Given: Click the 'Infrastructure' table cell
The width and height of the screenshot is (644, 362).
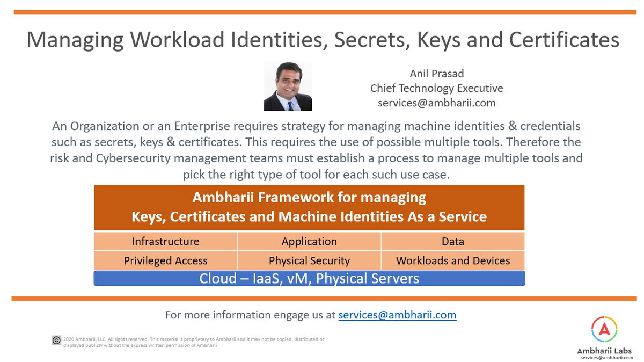Looking at the screenshot, I should click(x=166, y=241).
